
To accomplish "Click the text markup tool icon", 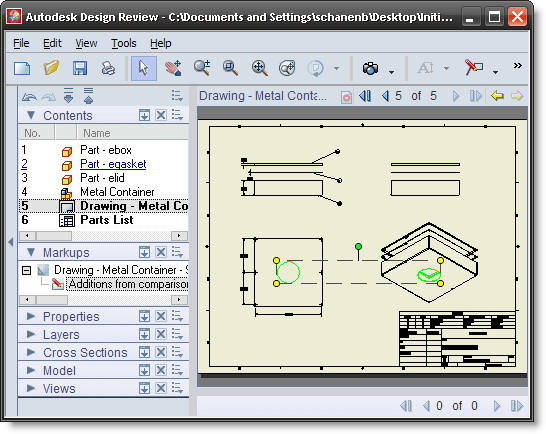I will pos(425,68).
